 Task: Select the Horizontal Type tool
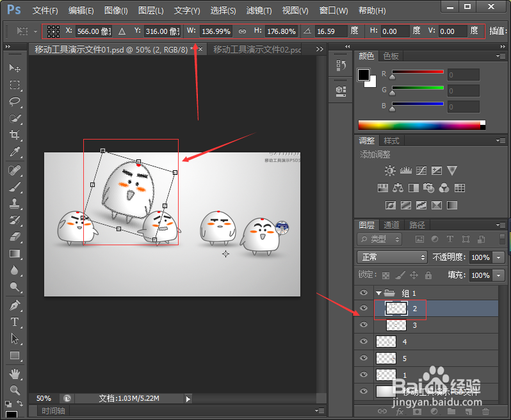coord(14,322)
